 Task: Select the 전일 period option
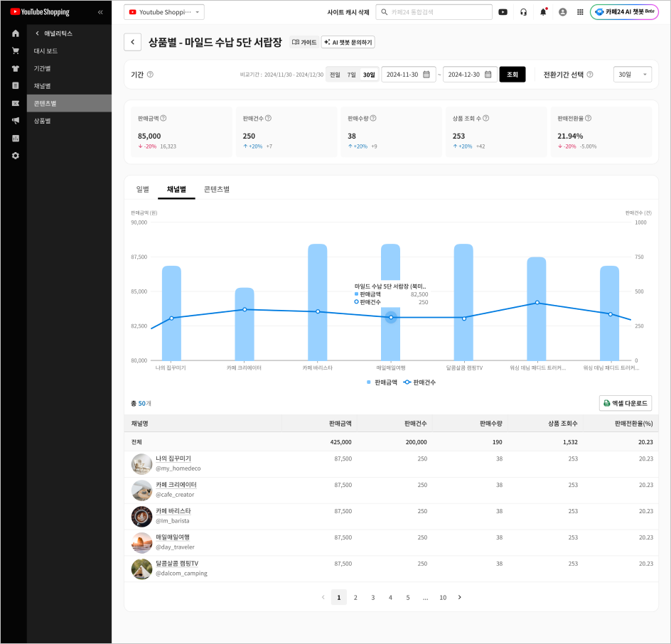click(x=335, y=75)
